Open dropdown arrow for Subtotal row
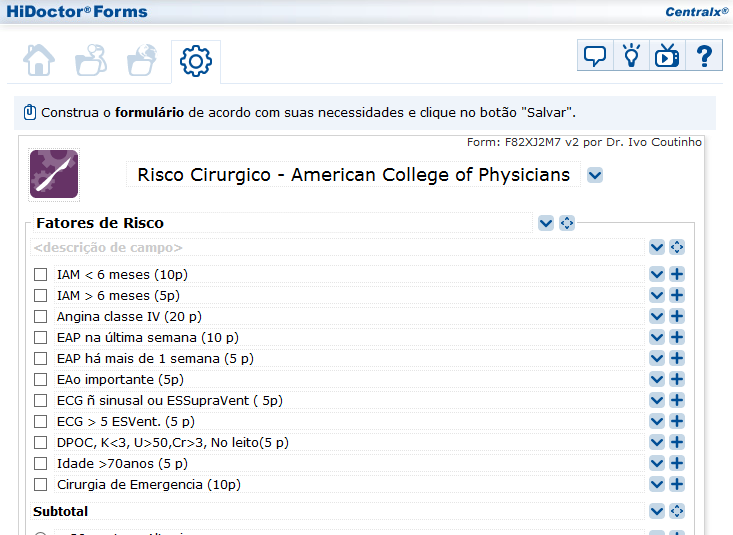Image resolution: width=733 pixels, height=535 pixels. click(657, 511)
